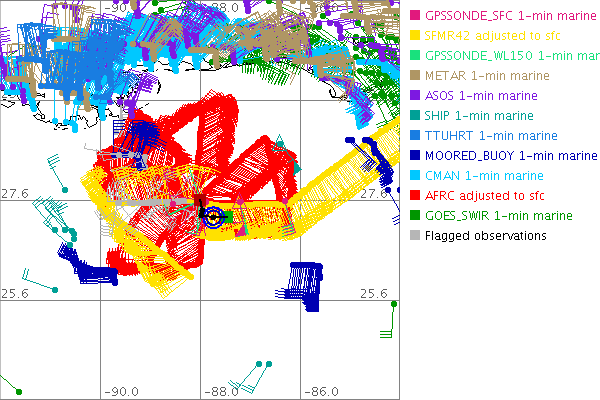Viewport: 600px width, 400px height.
Task: Click the 25.6 latitude label on right
Action: (x=374, y=293)
